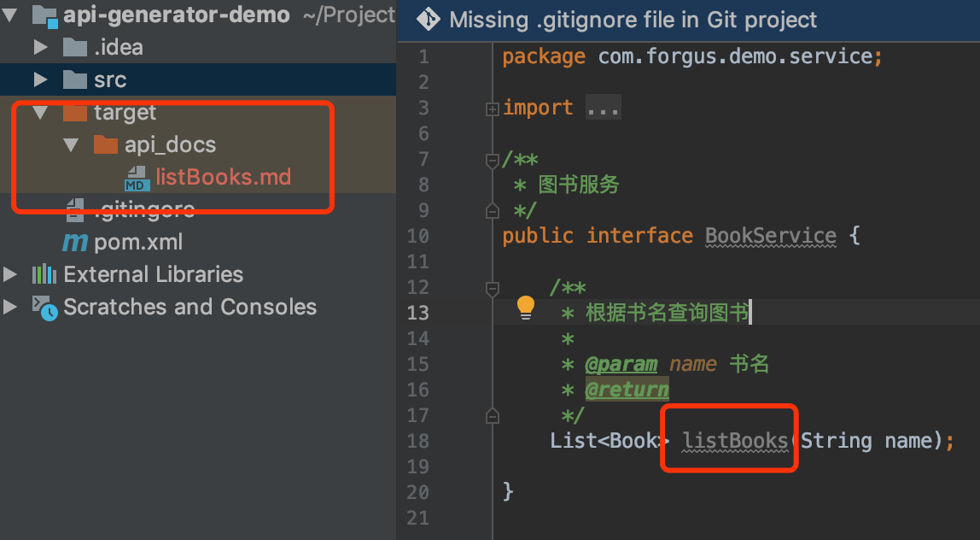Fold the method Javadoc at line 12
Screen dimensions: 980x540
[x=493, y=289]
